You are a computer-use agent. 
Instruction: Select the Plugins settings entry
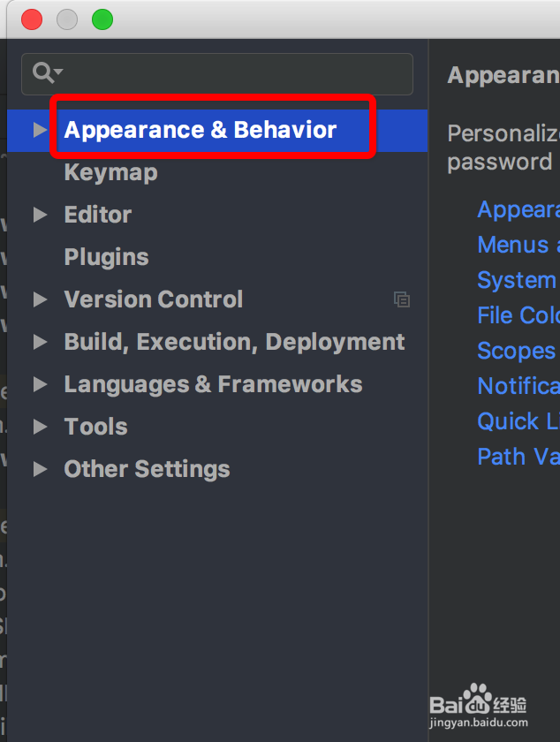[x=107, y=257]
